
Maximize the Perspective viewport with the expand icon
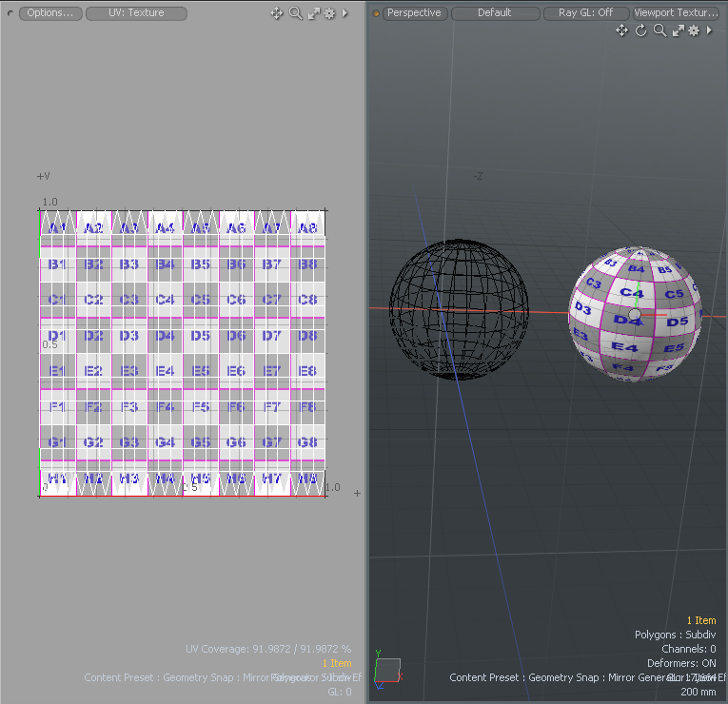coord(679,30)
